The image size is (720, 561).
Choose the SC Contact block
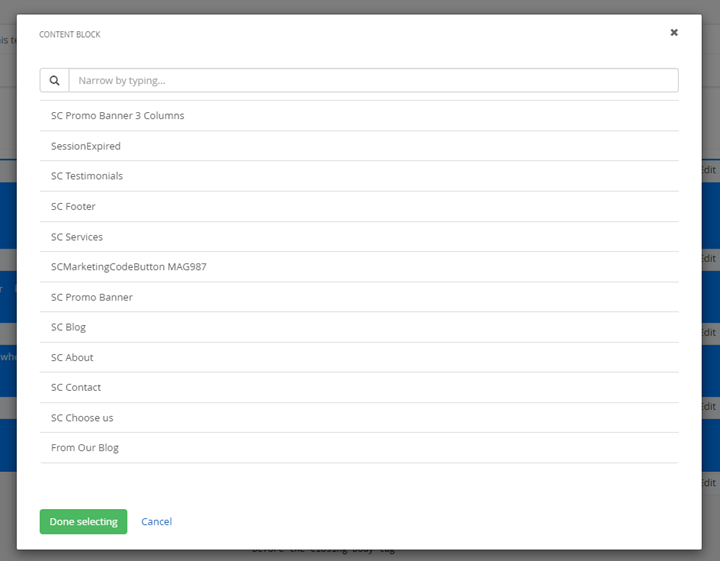tap(76, 388)
